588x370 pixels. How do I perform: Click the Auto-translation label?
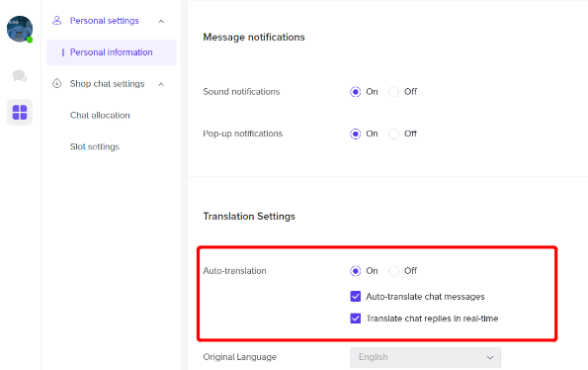click(x=234, y=271)
